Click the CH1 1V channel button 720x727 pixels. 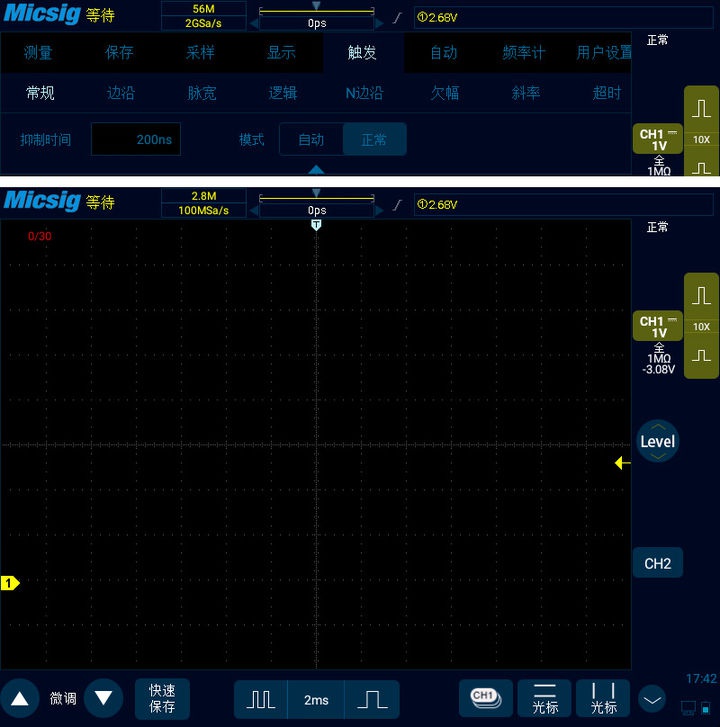pyautogui.click(x=658, y=327)
